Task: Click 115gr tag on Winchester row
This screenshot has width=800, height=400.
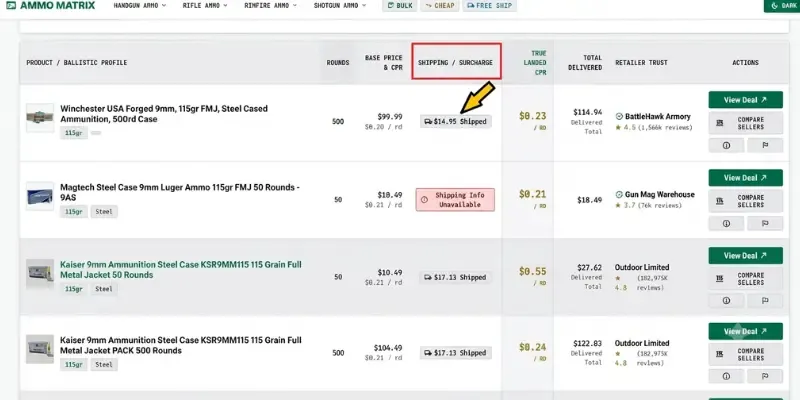Action: coord(74,133)
